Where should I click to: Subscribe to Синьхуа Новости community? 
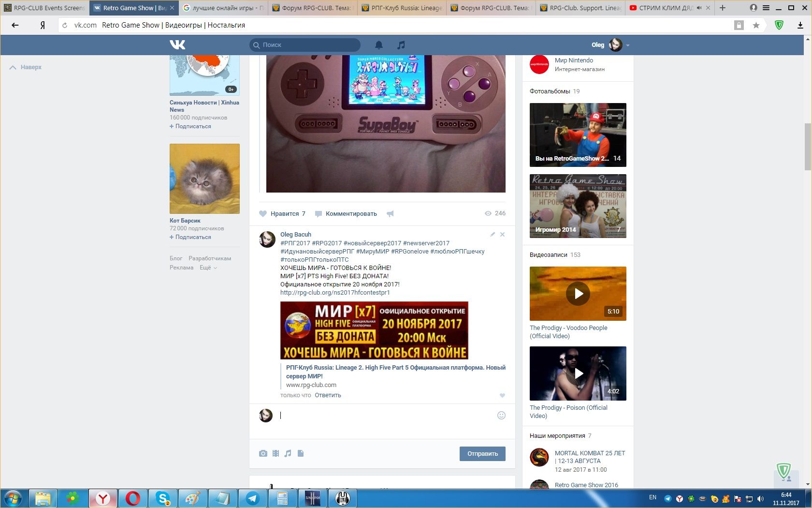pyautogui.click(x=190, y=126)
